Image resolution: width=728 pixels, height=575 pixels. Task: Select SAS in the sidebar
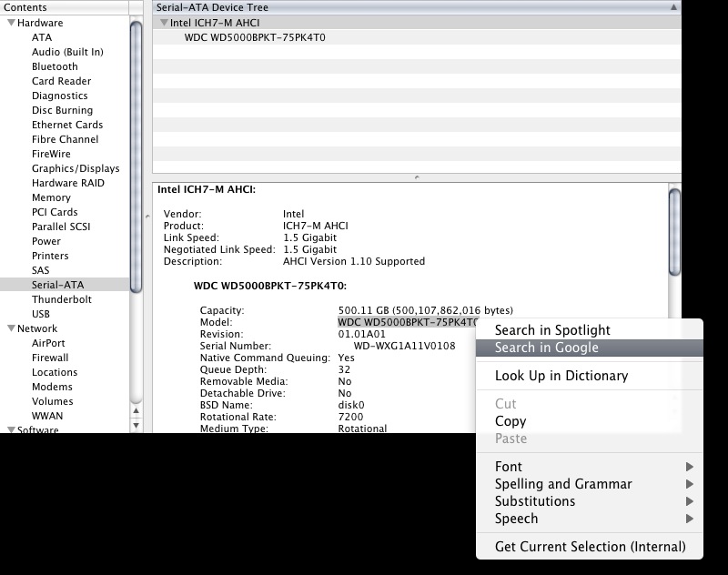point(40,270)
